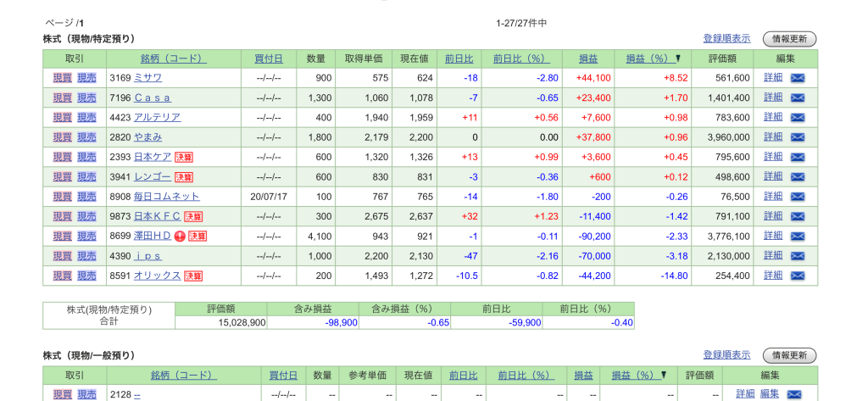Open the 毎日コムネット stock name link
The height and width of the screenshot is (401, 868).
point(166,197)
